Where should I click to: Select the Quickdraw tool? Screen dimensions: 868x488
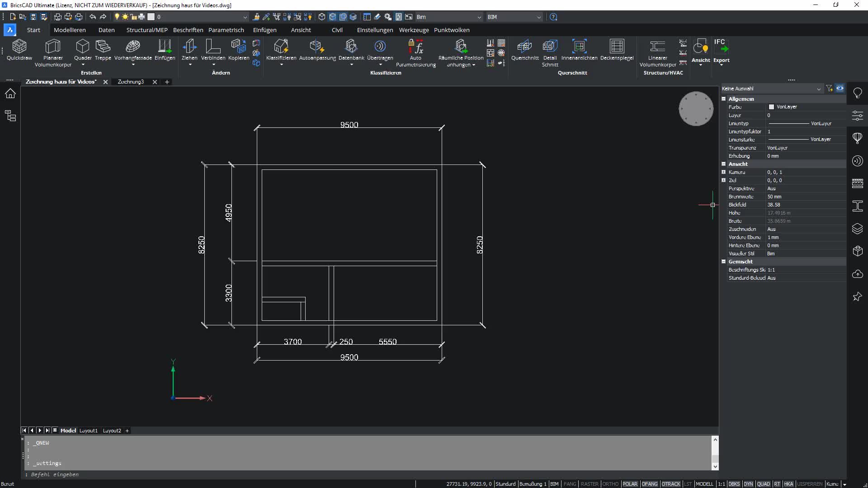[19, 50]
